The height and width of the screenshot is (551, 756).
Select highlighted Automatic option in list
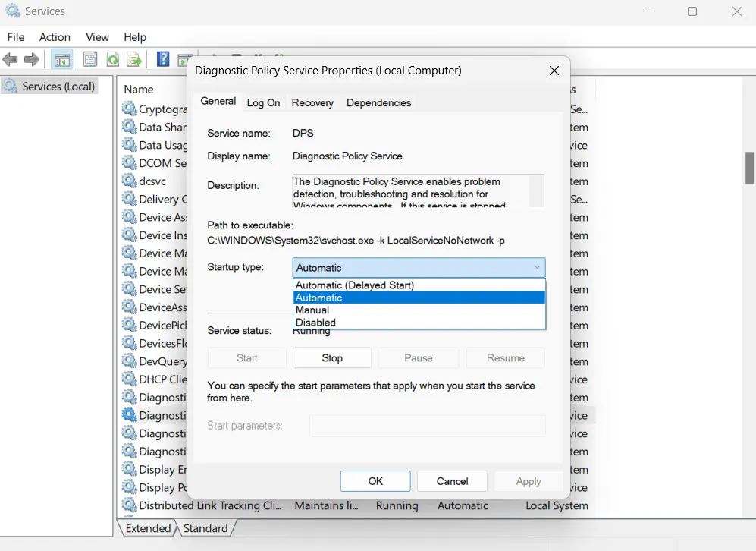[419, 298]
